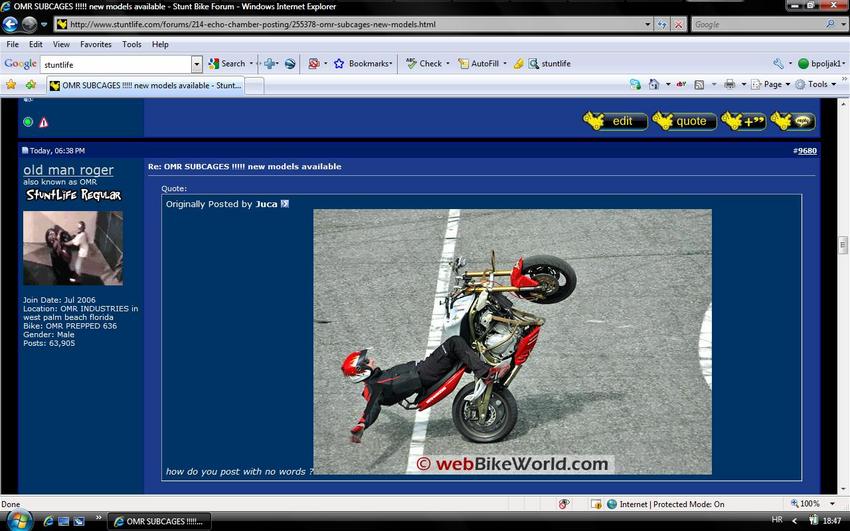Click the view post arrow beside Juca
Screen dimensions: 850x531
click(285, 204)
